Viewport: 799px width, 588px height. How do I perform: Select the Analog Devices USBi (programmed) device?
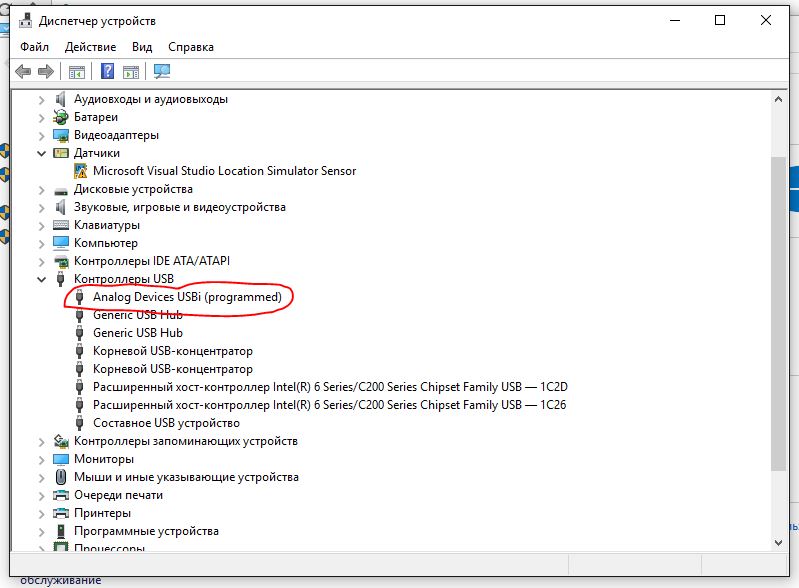[x=186, y=297]
